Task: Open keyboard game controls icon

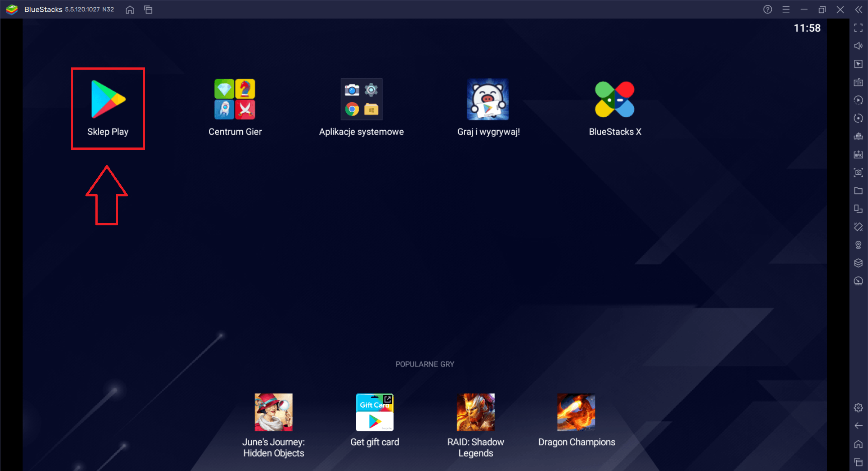Action: pyautogui.click(x=859, y=82)
